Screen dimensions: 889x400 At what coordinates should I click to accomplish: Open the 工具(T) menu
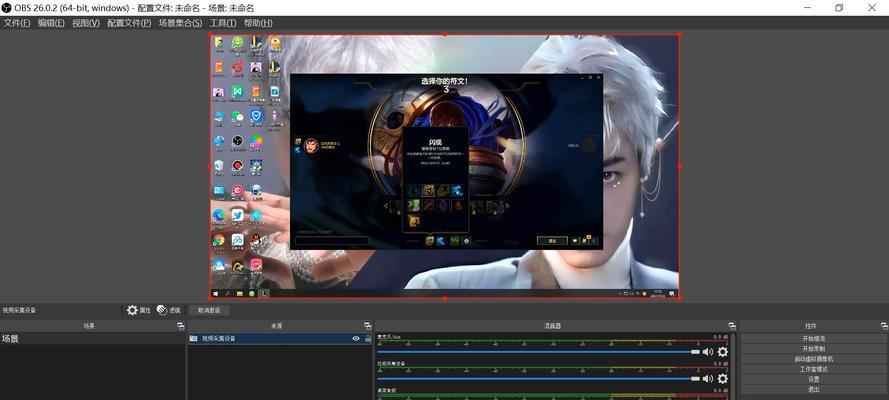pos(223,23)
